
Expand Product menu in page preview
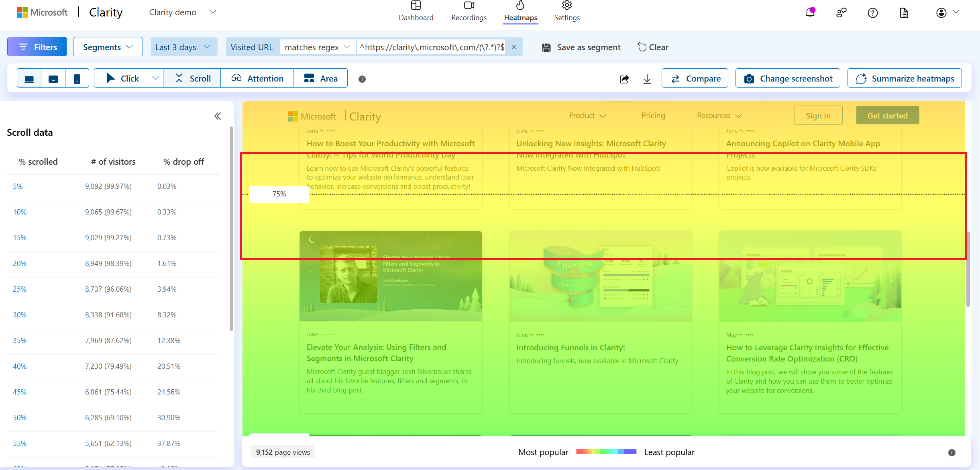click(x=587, y=116)
